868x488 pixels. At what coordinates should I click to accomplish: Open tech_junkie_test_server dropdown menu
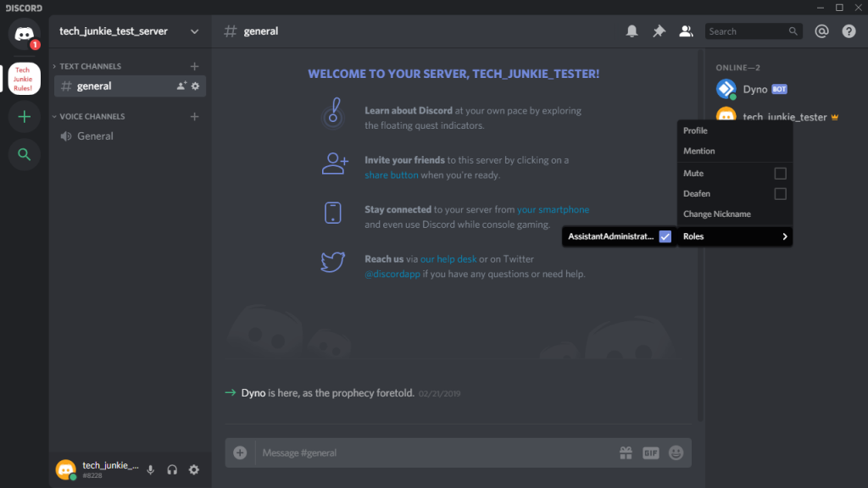[x=194, y=31]
